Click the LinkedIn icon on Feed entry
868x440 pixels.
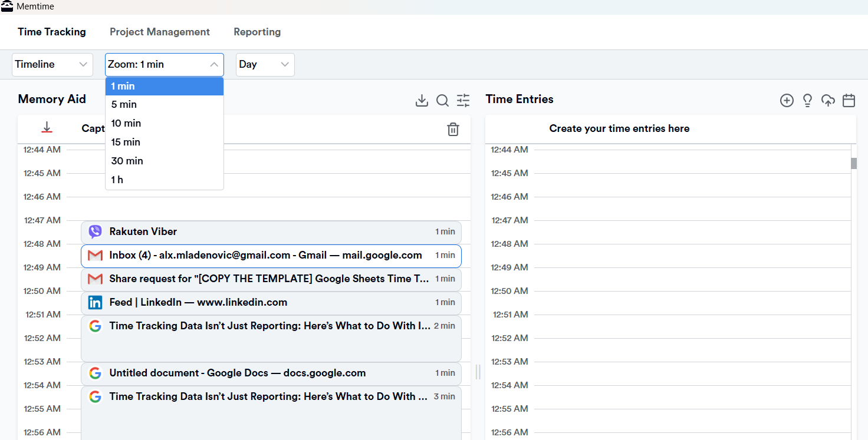pyautogui.click(x=95, y=303)
